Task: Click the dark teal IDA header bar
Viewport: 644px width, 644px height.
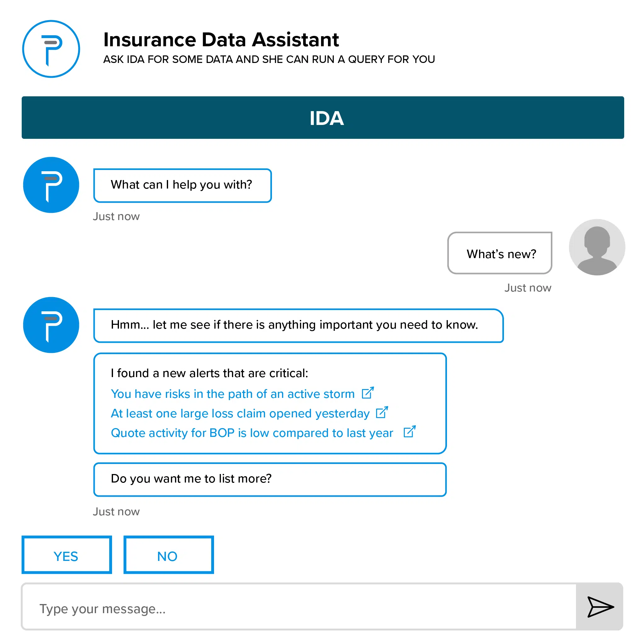Action: click(323, 118)
